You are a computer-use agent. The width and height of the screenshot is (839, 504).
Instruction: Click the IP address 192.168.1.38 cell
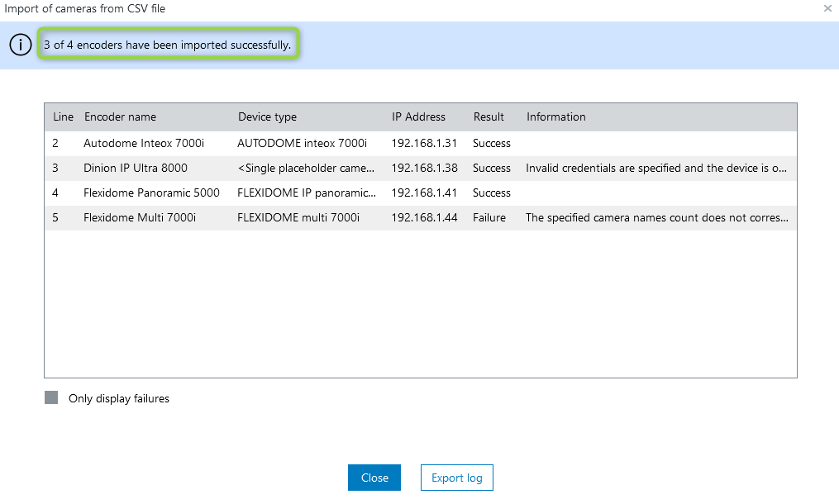424,168
